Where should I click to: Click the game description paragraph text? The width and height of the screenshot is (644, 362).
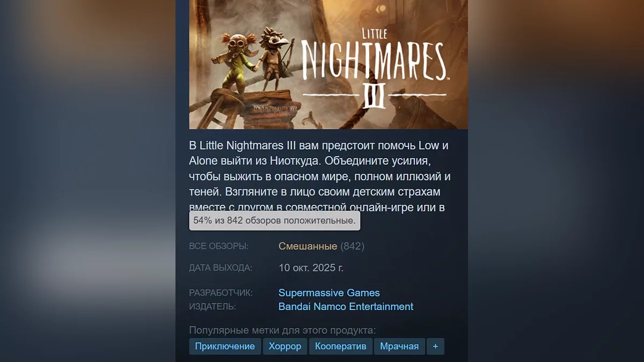pyautogui.click(x=320, y=176)
